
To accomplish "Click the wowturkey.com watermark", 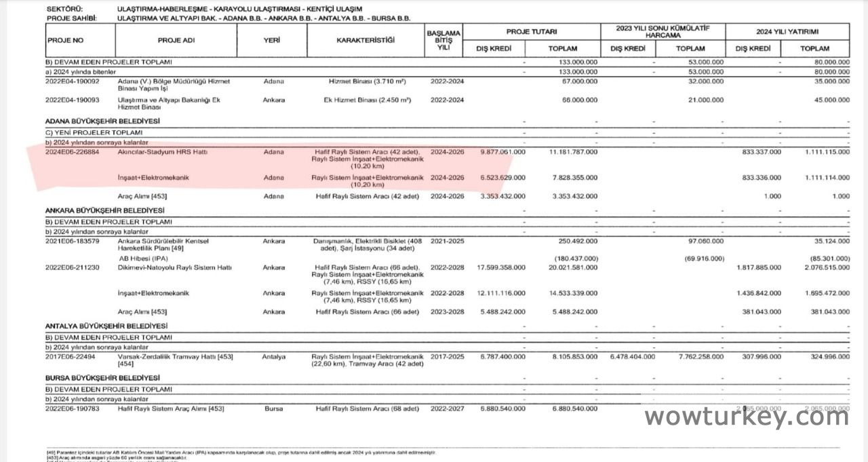I will pos(746,417).
